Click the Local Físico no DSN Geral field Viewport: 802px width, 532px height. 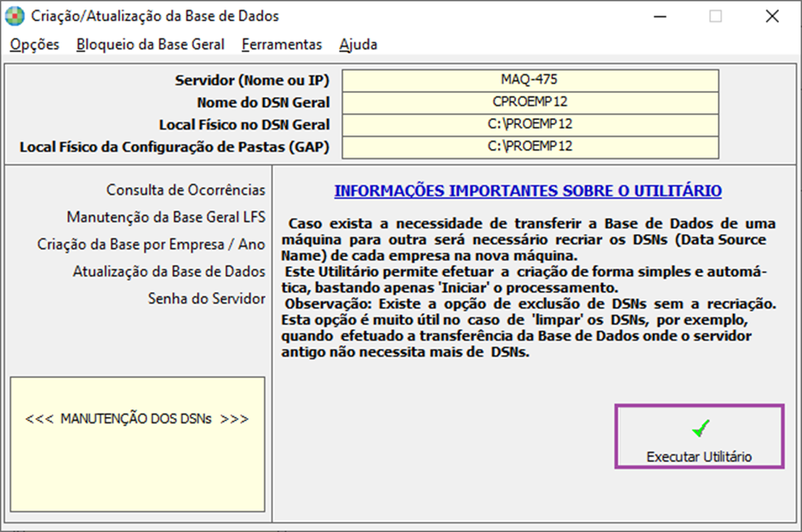point(530,124)
